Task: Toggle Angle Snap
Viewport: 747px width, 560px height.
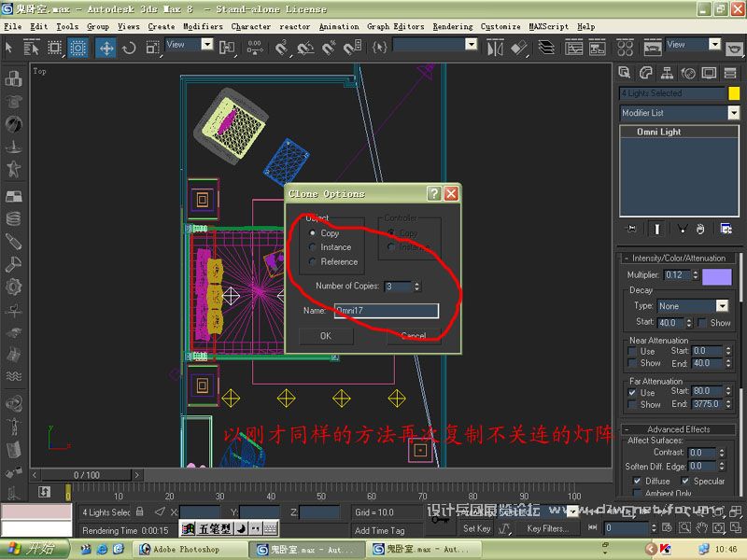Action: (305, 49)
